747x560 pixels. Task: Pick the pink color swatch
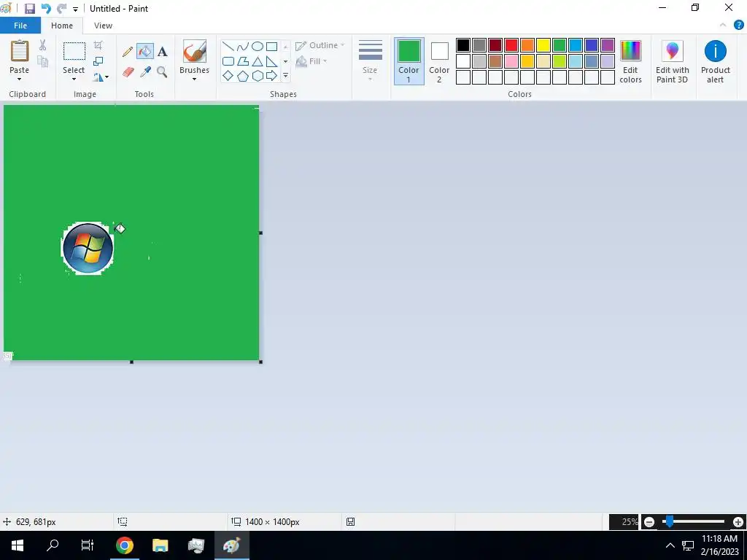point(511,61)
